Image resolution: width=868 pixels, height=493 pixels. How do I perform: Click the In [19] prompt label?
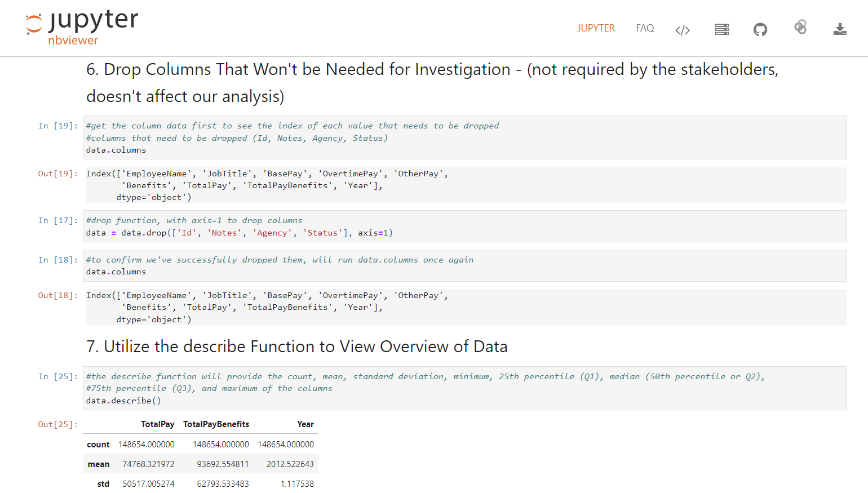point(57,126)
